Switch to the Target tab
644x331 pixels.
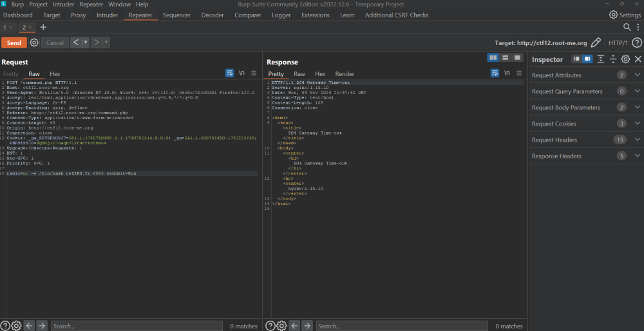tap(52, 15)
